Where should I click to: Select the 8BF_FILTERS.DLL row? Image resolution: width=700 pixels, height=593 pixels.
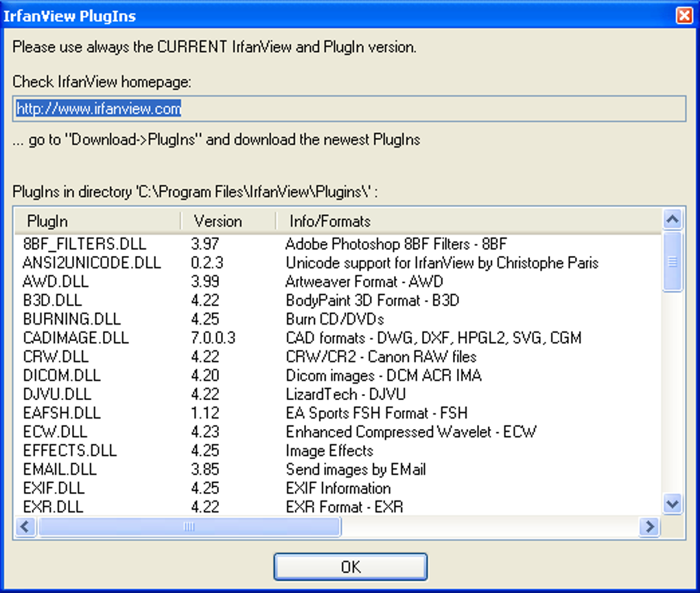pyautogui.click(x=338, y=244)
